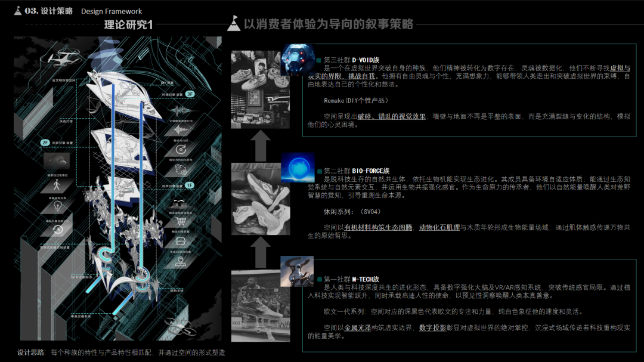The image size is (644, 362).
Task: Click the triangle logo beside the slide title
Action: click(x=233, y=24)
